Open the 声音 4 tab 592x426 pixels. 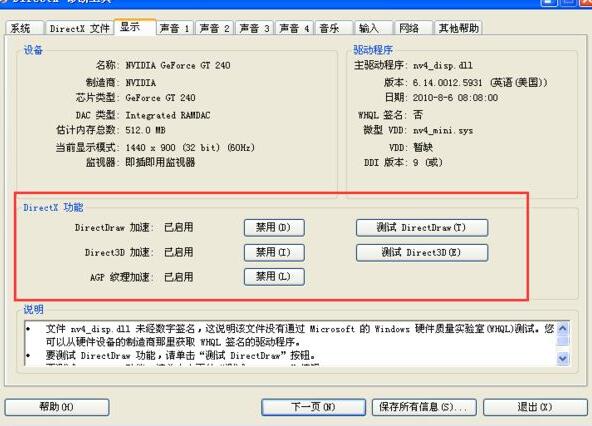(294, 28)
